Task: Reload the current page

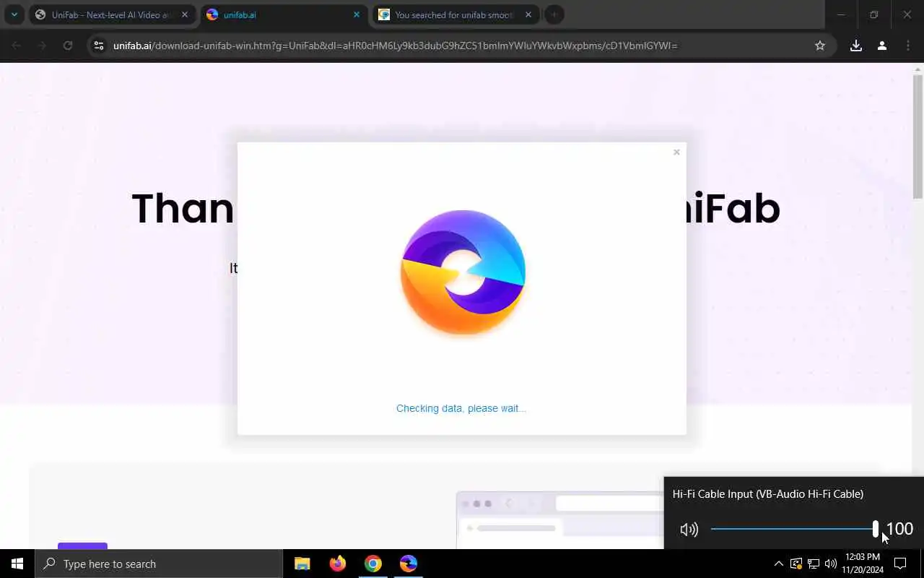Action: [x=68, y=46]
